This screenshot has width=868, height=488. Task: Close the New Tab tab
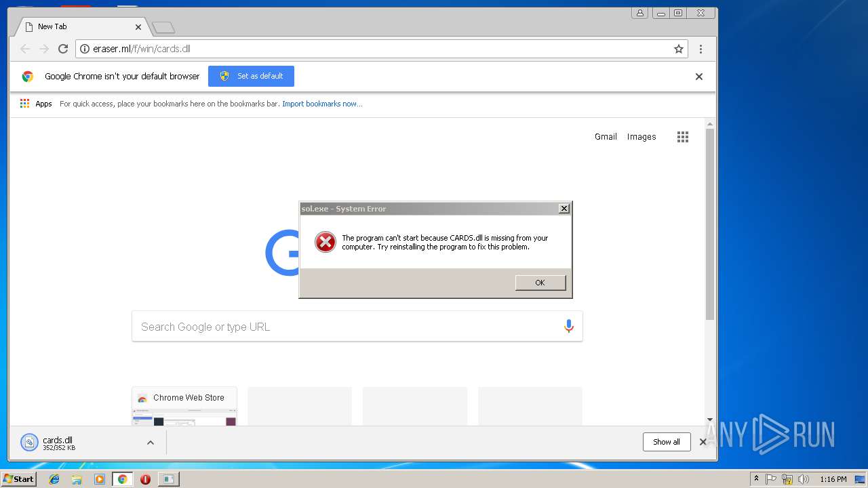coord(138,27)
